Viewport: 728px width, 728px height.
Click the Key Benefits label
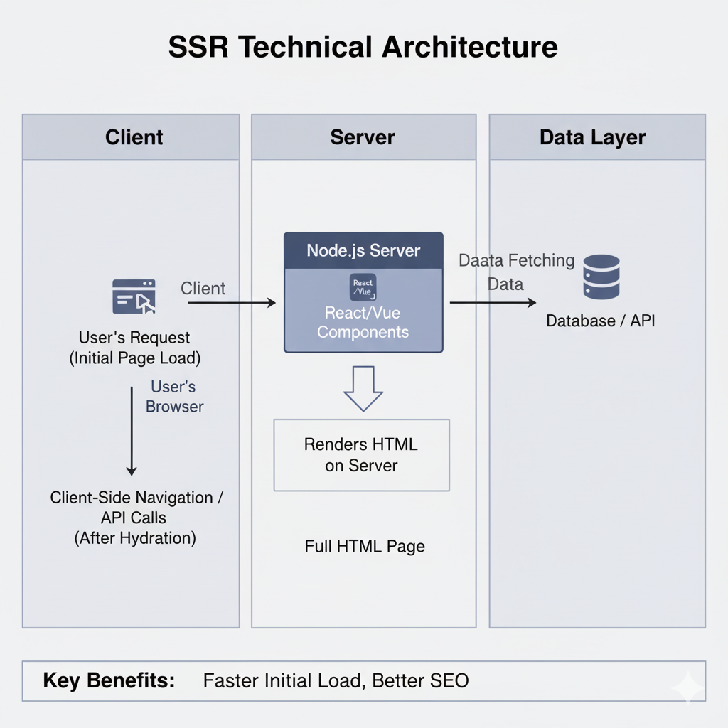(109, 680)
